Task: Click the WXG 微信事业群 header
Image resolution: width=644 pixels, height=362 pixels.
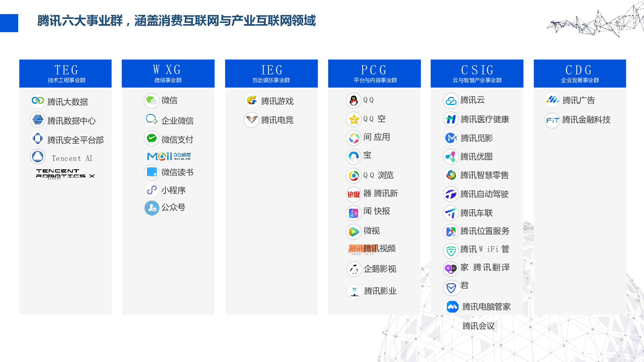Action: pyautogui.click(x=168, y=74)
